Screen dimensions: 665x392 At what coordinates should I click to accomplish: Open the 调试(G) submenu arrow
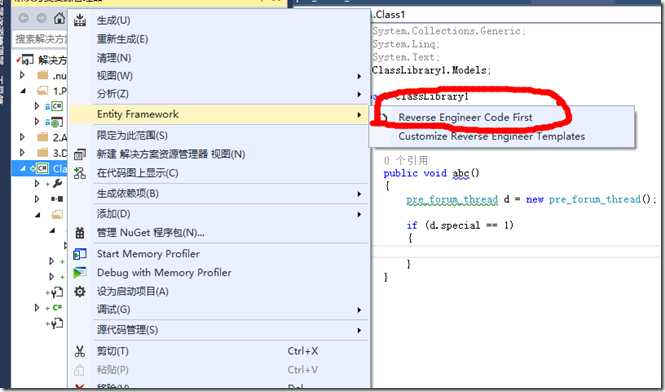coord(359,310)
